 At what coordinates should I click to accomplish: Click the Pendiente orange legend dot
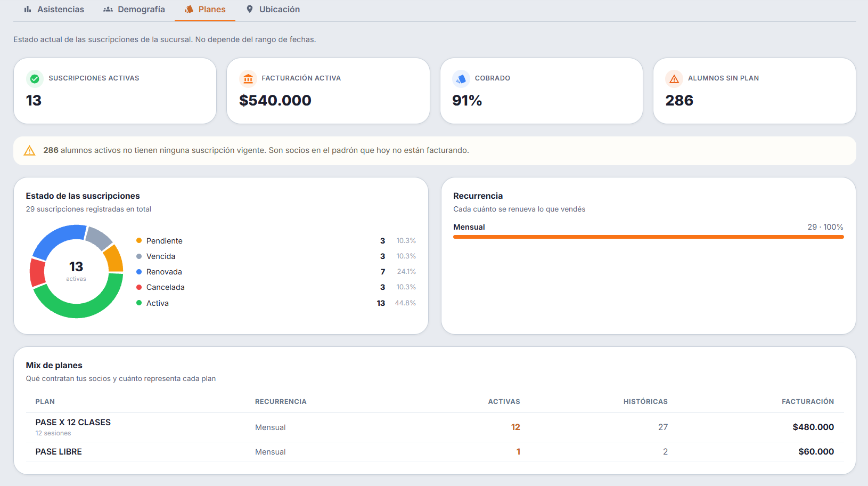(139, 241)
